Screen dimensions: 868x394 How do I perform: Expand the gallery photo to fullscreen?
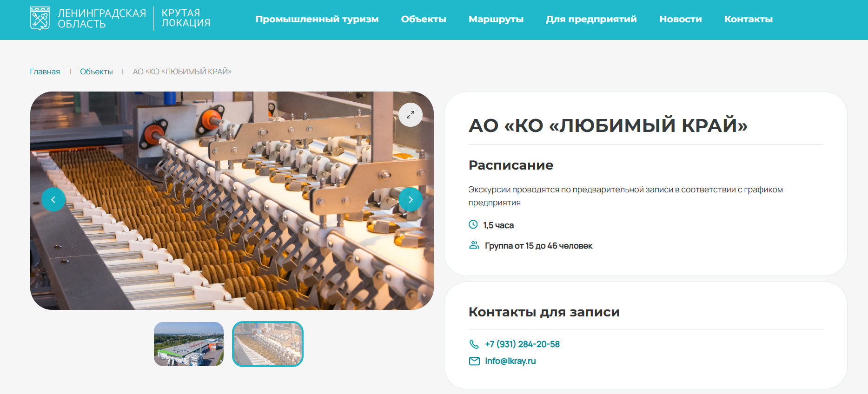pos(410,115)
